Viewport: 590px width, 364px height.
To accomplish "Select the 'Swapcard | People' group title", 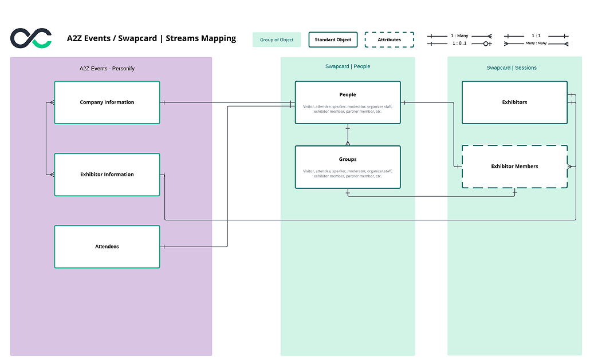I will [348, 66].
